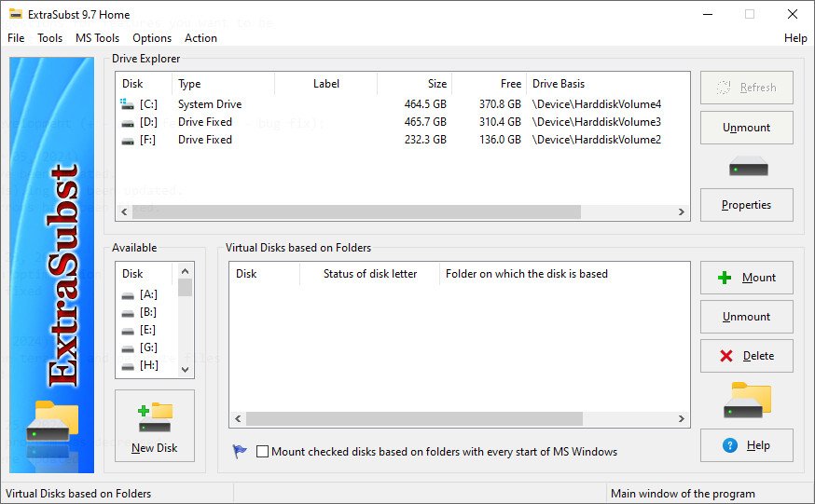Click '\Device\HarddiskVolume2' drive basis

coord(597,139)
